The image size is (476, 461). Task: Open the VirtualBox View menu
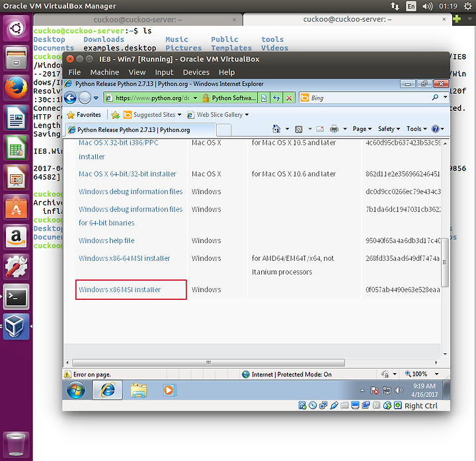137,72
